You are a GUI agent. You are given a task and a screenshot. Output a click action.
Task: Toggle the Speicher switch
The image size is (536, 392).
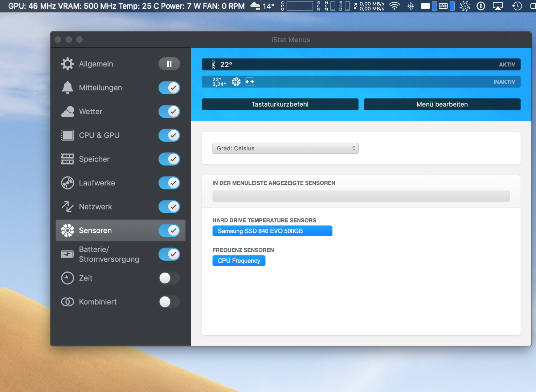(169, 159)
